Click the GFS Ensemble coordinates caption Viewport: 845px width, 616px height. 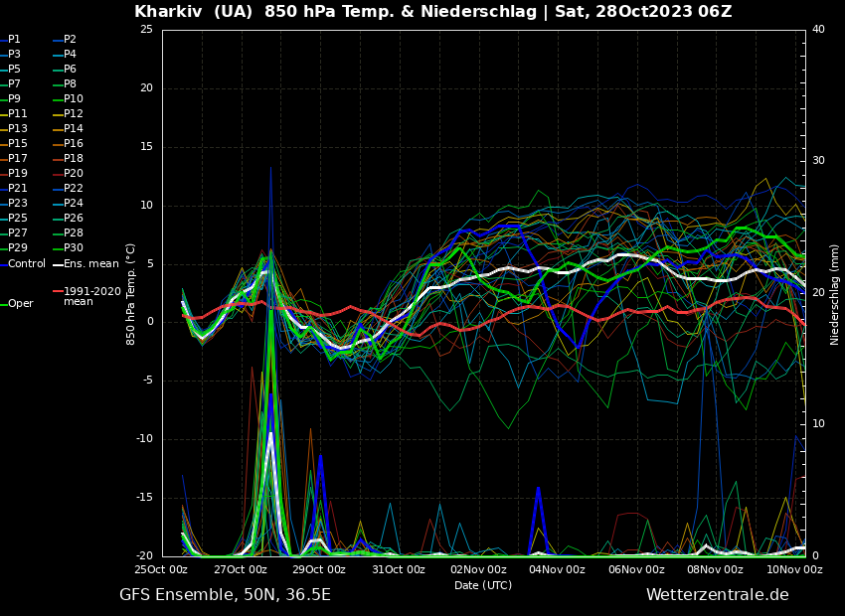[225, 595]
